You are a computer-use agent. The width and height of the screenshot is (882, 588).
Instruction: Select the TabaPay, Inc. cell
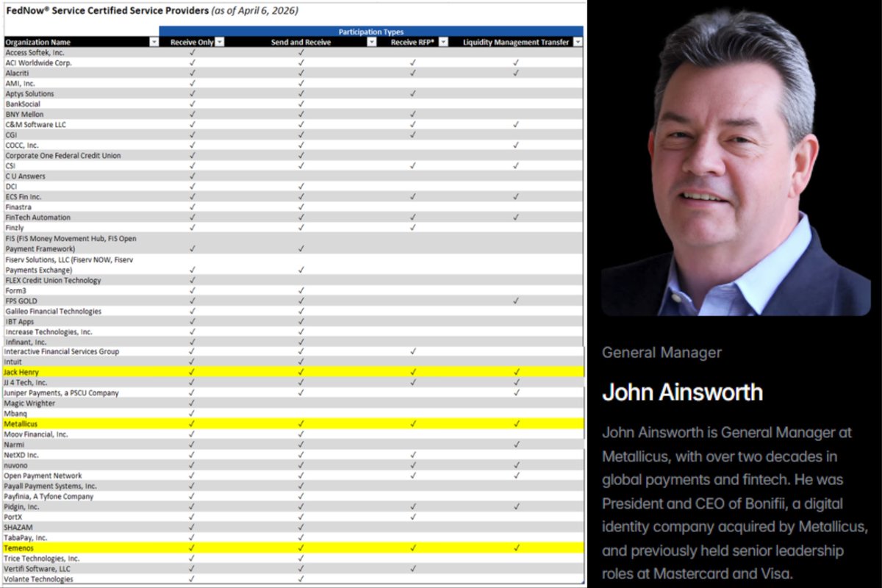click(82, 537)
